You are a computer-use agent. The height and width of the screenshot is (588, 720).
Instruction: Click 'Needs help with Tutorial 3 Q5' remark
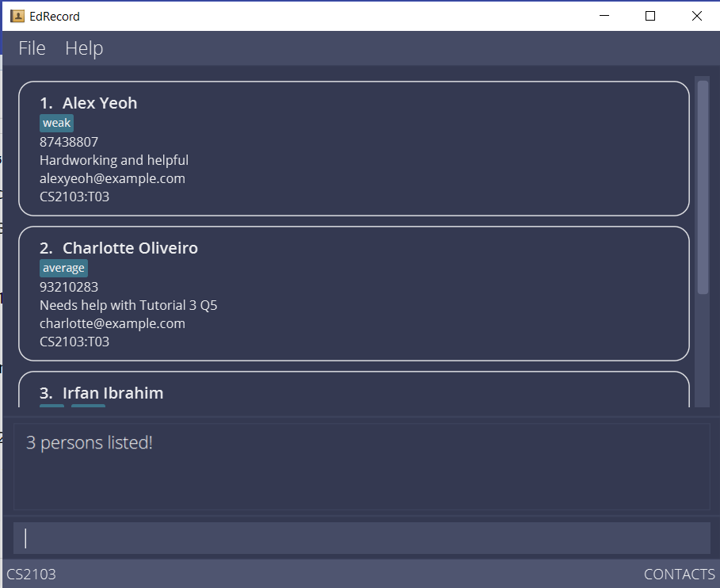tap(128, 305)
